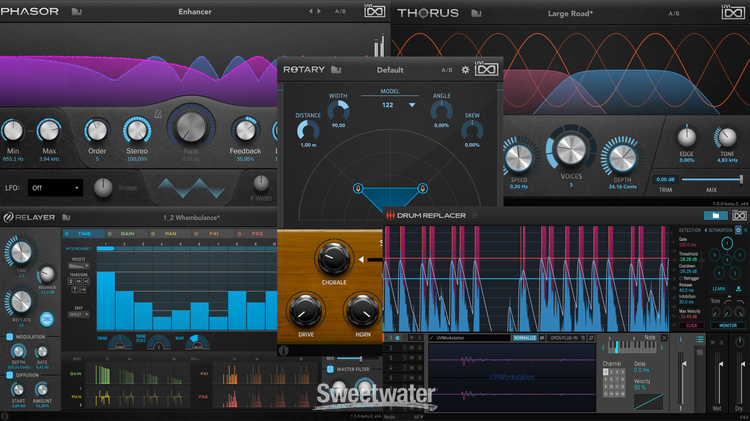Image resolution: width=750 pixels, height=421 pixels.
Task: Click the Relayer preset folder icon
Action: click(66, 217)
